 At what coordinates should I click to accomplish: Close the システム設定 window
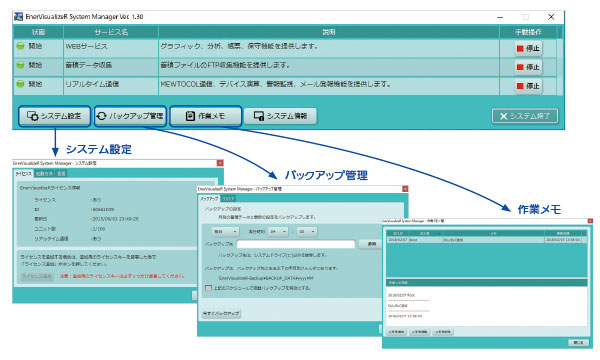coord(220,163)
